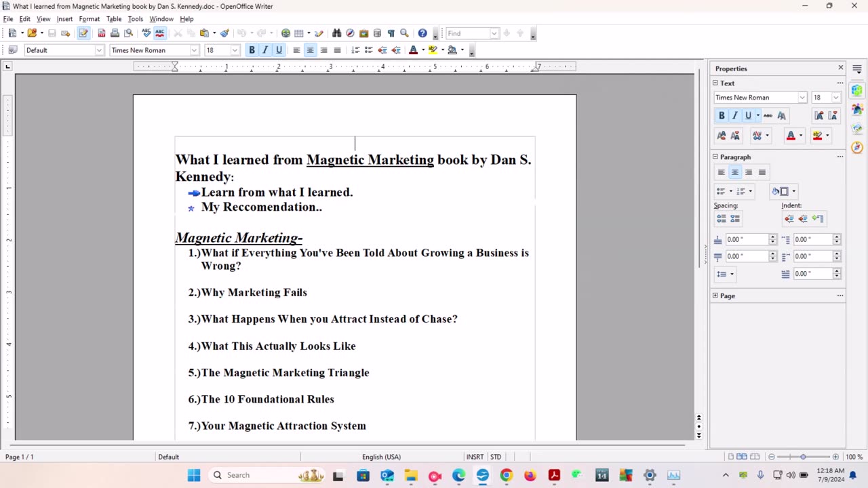
Task: Toggle Strikethrough in Properties sidebar
Action: point(768,115)
